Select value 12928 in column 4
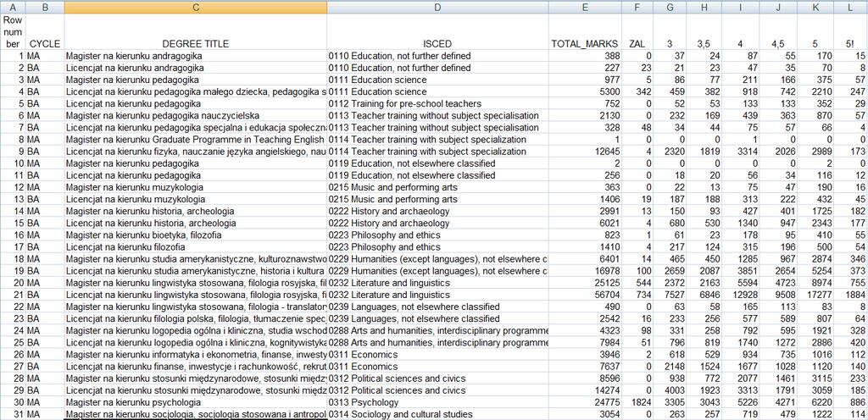This screenshot has height=420, width=868. click(740, 295)
